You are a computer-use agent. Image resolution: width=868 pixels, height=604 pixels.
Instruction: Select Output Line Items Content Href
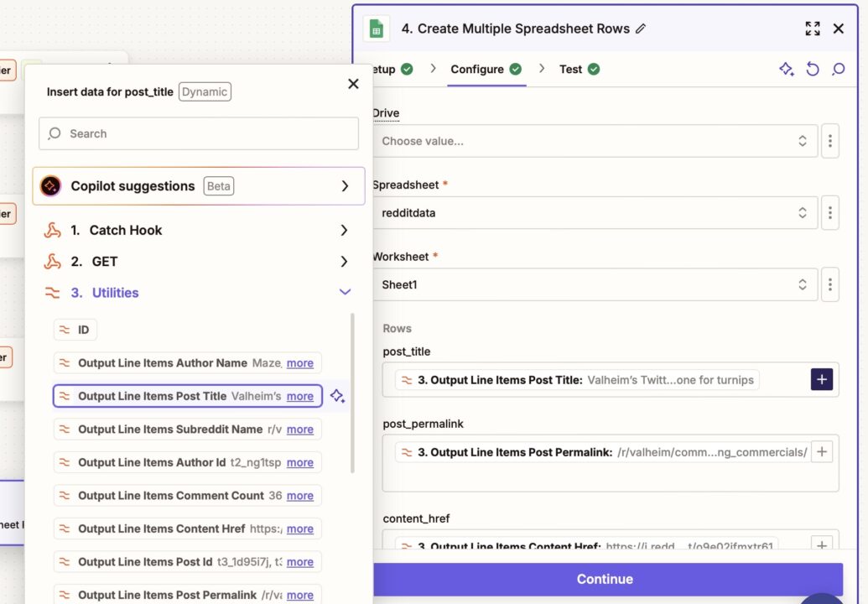[187, 529]
